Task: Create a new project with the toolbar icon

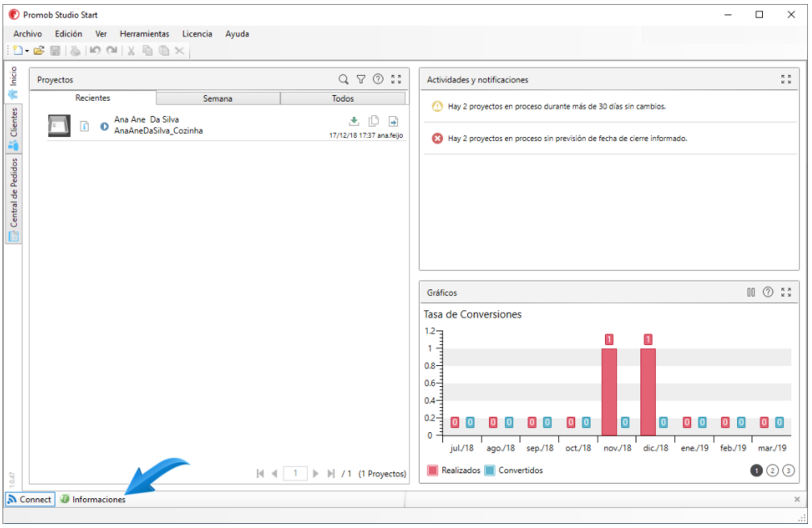Action: (18, 51)
